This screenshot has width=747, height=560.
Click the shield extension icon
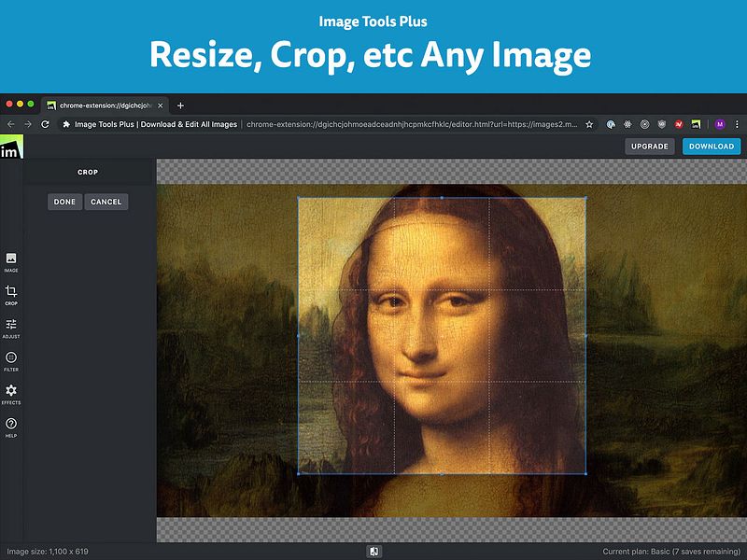point(662,124)
